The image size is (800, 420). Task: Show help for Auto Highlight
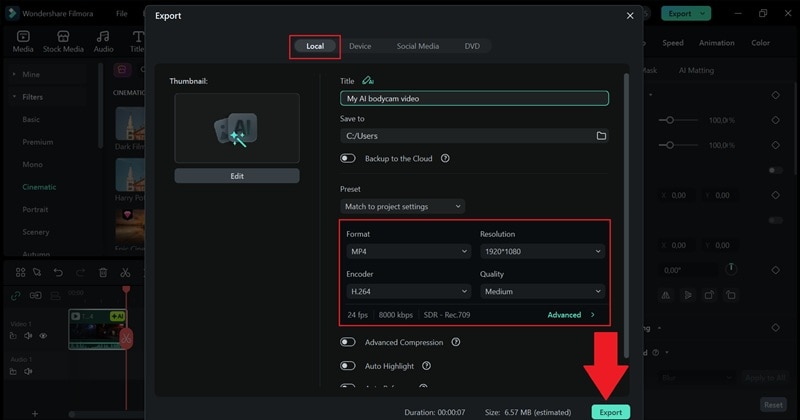coord(427,365)
